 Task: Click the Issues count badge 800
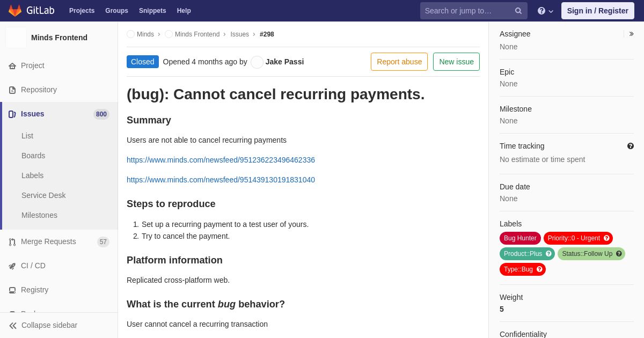pyautogui.click(x=101, y=114)
